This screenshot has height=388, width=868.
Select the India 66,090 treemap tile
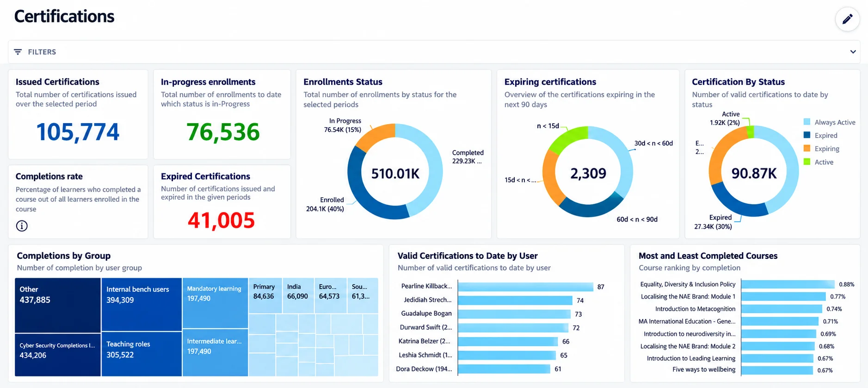pos(298,295)
